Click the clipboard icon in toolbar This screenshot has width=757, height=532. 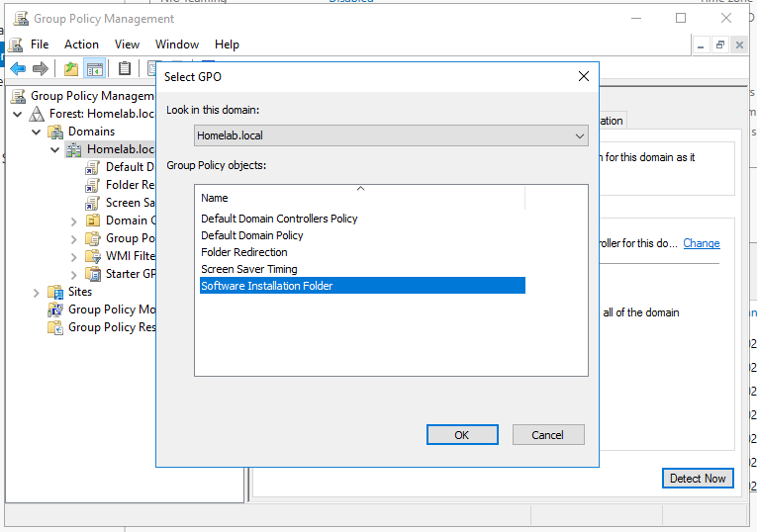tap(125, 69)
